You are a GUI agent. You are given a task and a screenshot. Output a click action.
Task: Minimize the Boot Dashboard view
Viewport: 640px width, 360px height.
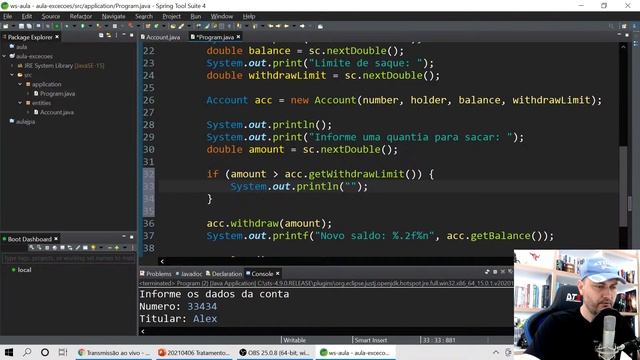point(124,236)
